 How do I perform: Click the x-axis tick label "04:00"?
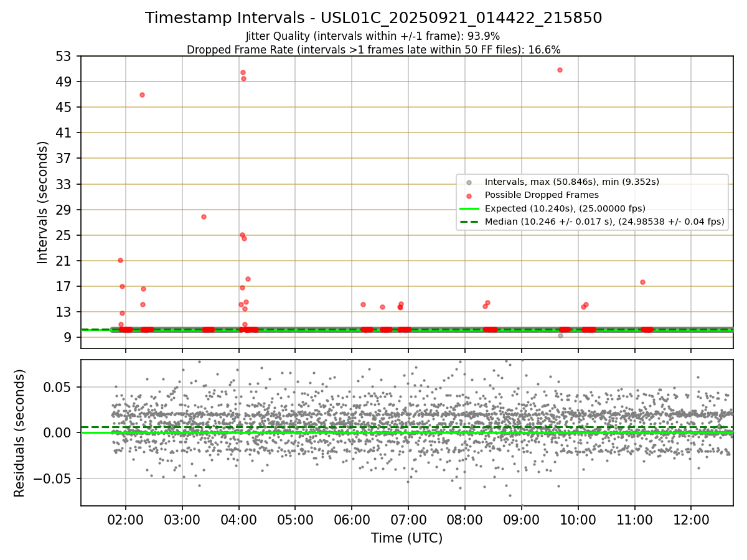tap(239, 520)
